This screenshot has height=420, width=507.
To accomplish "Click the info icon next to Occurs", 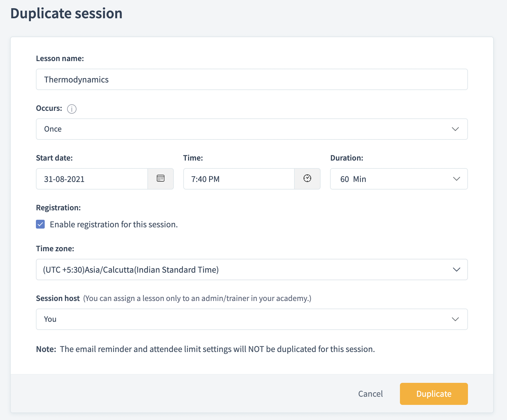I will point(72,109).
